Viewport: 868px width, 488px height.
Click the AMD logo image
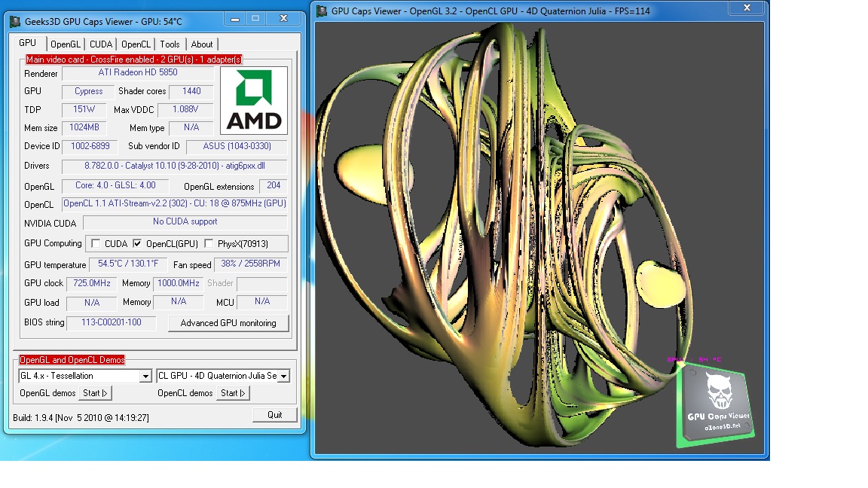click(253, 101)
